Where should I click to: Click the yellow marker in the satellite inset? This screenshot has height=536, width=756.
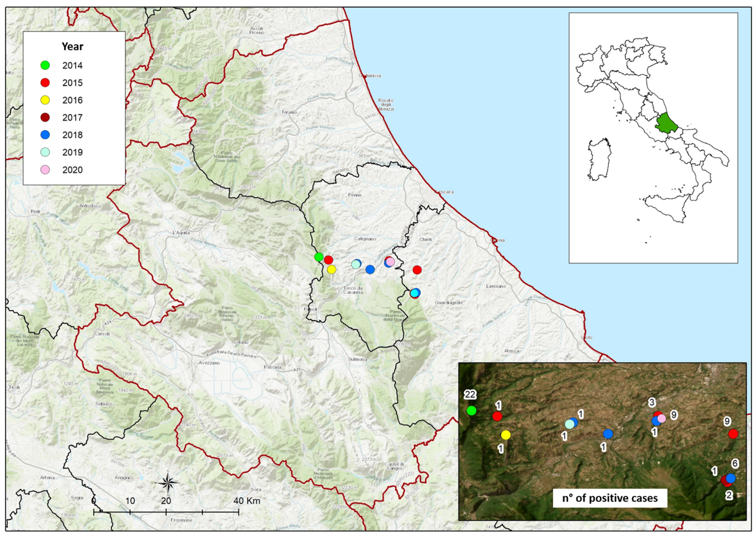click(x=506, y=435)
